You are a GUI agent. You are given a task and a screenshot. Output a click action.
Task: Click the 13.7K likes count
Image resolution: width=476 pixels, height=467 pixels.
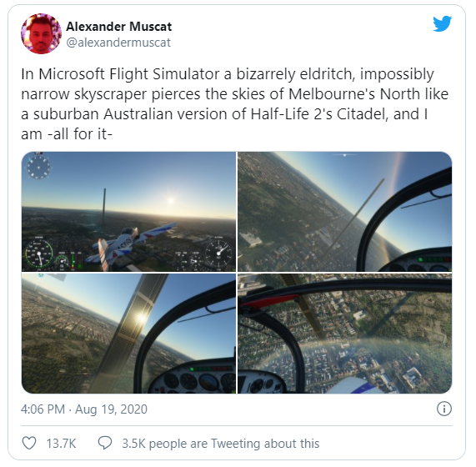point(61,444)
